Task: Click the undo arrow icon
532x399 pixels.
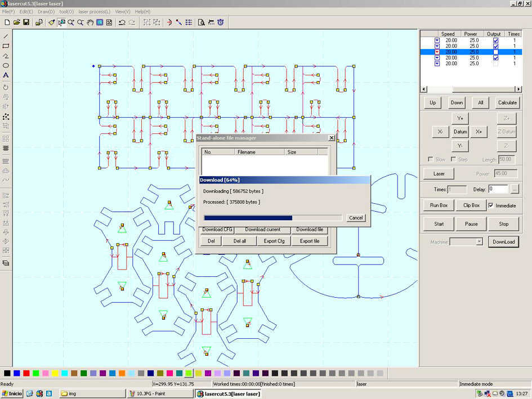Action: [x=122, y=23]
